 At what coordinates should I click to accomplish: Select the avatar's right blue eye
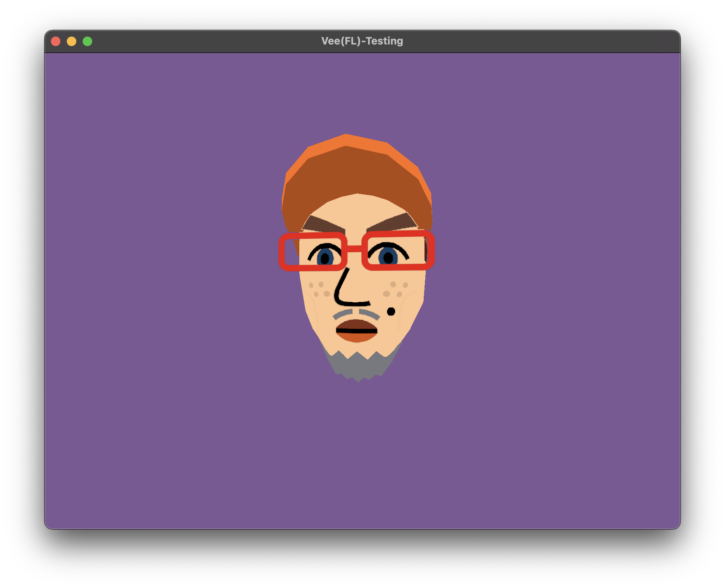pos(388,257)
